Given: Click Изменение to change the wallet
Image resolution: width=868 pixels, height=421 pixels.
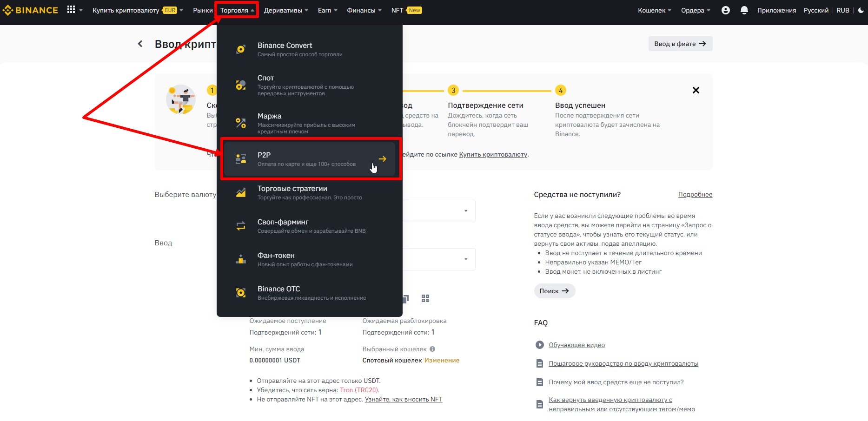Looking at the screenshot, I should 442,360.
